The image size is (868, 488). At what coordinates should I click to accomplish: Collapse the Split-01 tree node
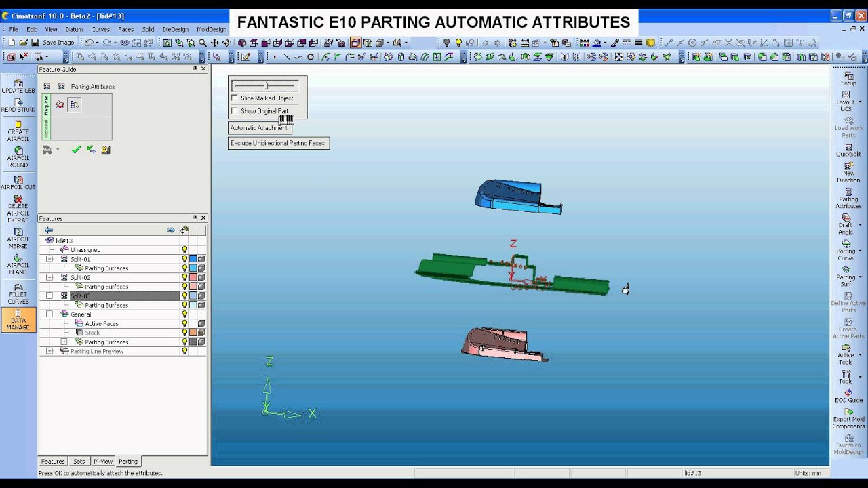tap(50, 259)
